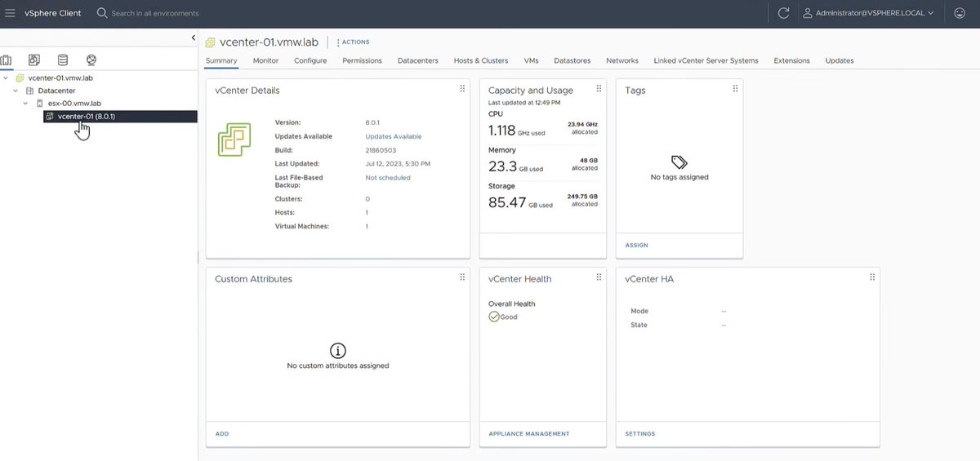Viewport: 980px width, 461px height.
Task: Switch to the Monitor tab
Action: [265, 60]
